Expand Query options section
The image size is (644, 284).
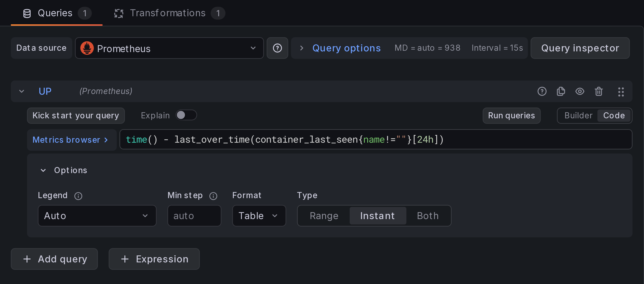346,48
